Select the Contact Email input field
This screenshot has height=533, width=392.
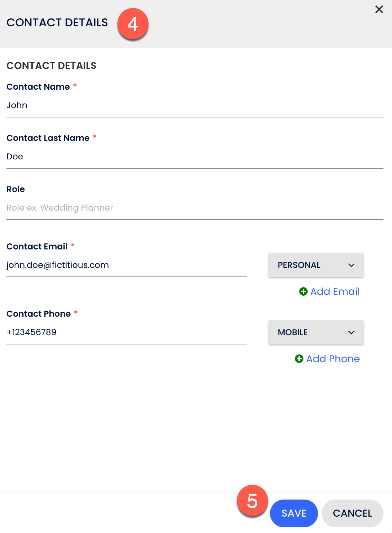pyautogui.click(x=127, y=265)
